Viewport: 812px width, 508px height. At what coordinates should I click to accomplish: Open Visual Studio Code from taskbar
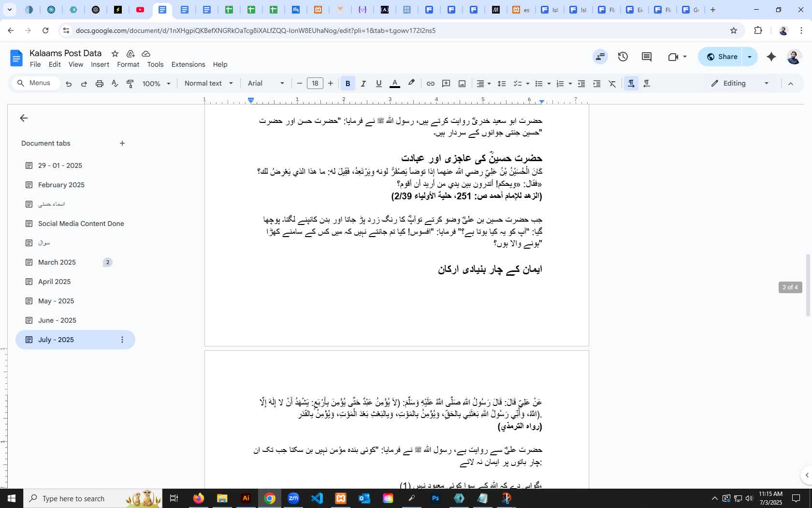(317, 498)
